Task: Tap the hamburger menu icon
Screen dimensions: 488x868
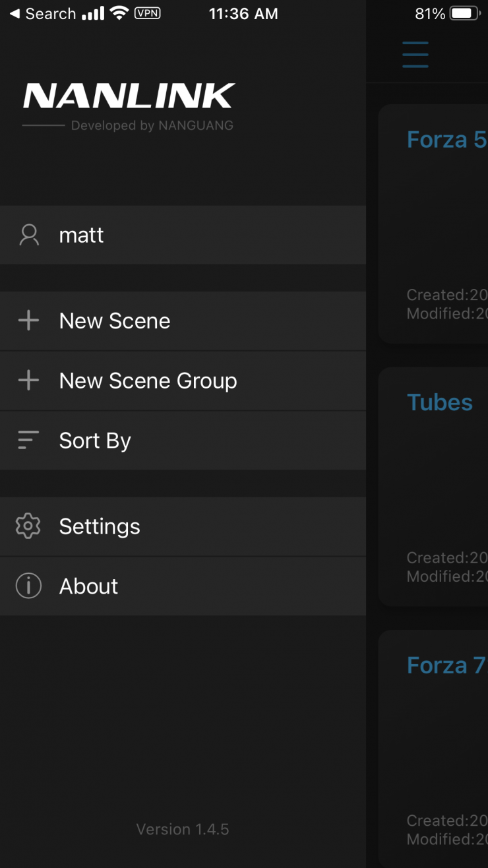Action: [415, 55]
